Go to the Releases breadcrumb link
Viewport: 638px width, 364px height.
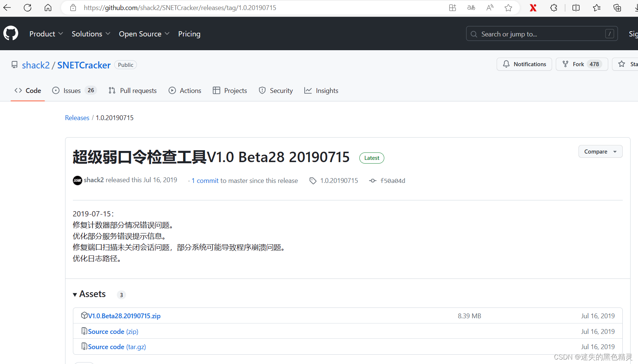click(77, 118)
